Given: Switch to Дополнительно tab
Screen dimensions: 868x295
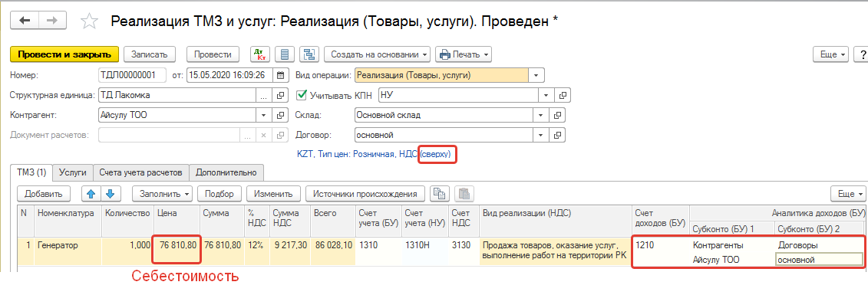Looking at the screenshot, I should pyautogui.click(x=226, y=172).
